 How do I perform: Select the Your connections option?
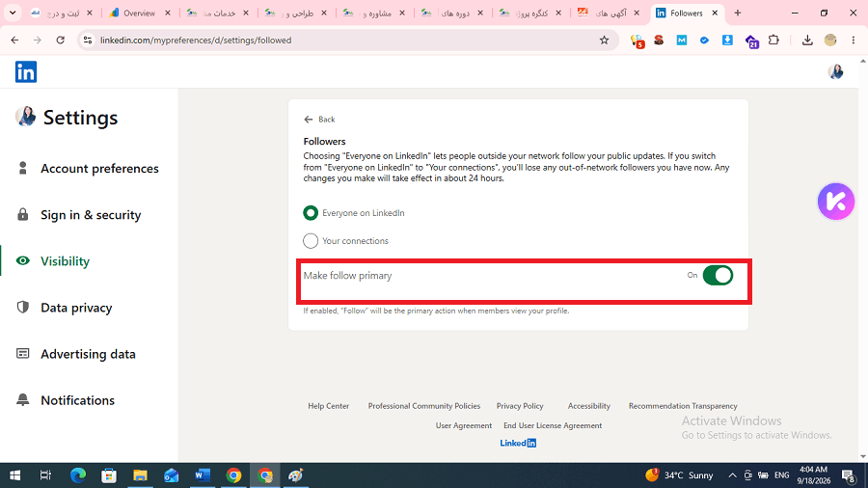coord(311,241)
